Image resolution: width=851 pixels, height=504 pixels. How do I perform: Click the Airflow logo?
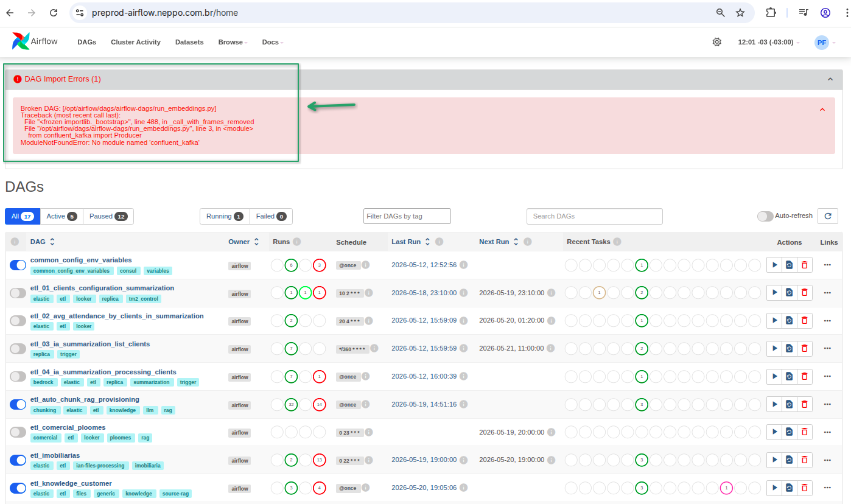[35, 41]
